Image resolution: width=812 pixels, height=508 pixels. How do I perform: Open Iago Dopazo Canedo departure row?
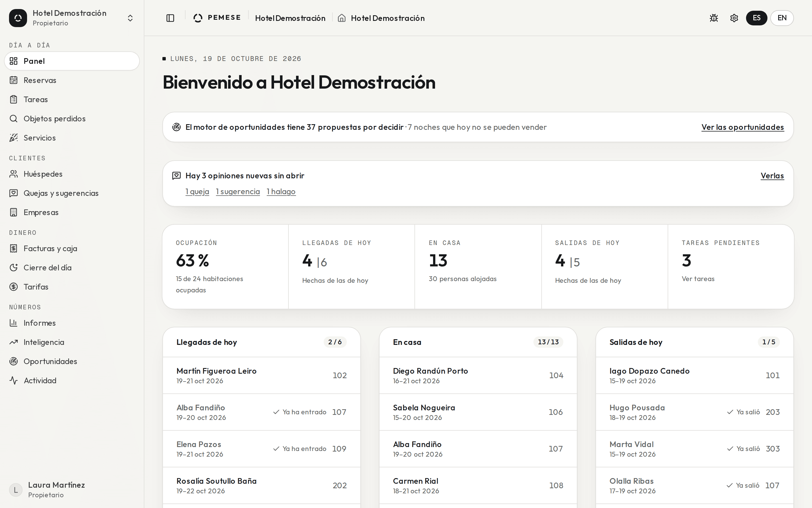pos(694,375)
